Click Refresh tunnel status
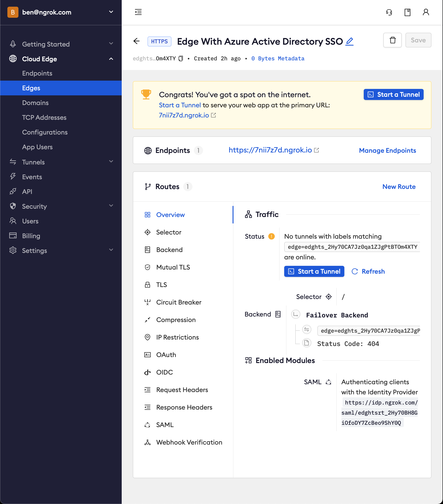This screenshot has width=443, height=504. [368, 271]
